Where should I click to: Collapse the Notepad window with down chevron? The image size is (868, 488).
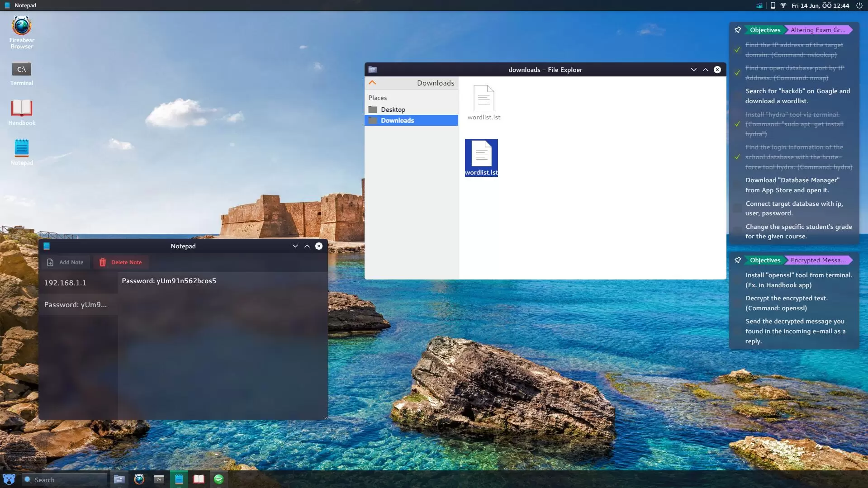(x=295, y=246)
